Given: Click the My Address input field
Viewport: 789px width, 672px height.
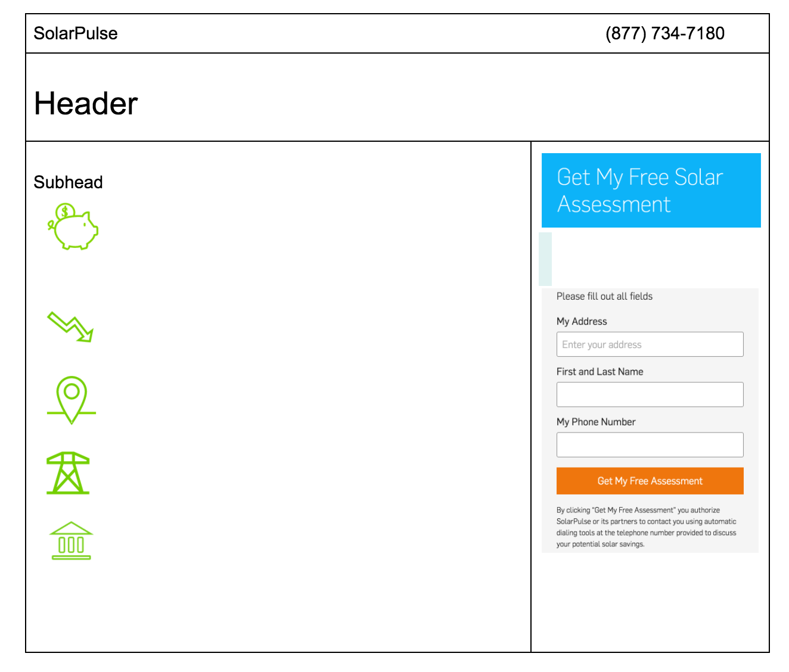Looking at the screenshot, I should click(x=650, y=344).
